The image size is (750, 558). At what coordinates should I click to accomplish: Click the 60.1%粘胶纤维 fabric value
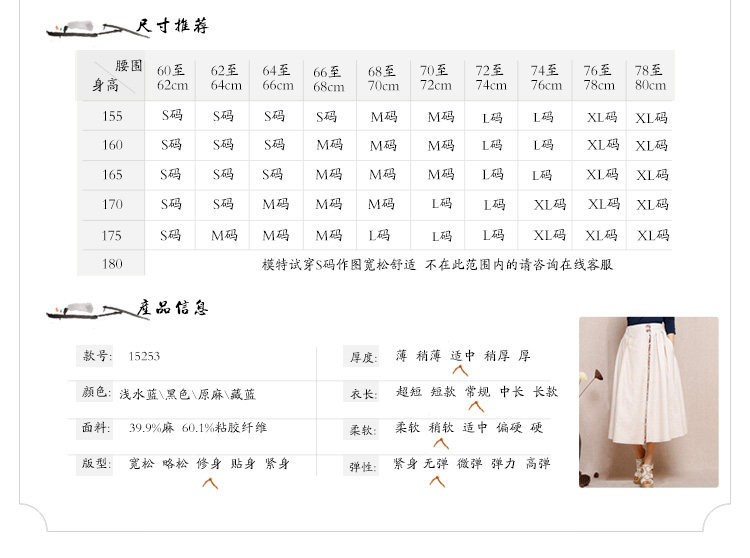224,427
